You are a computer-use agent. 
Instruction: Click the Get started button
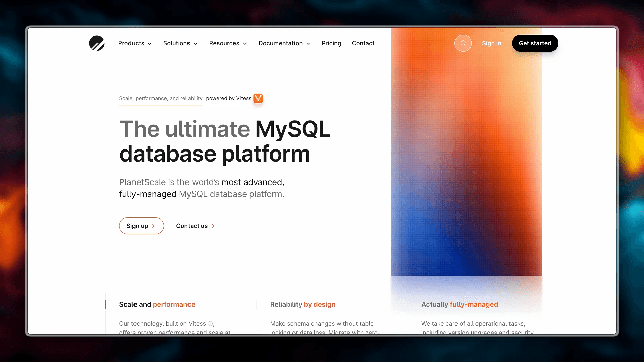[535, 43]
